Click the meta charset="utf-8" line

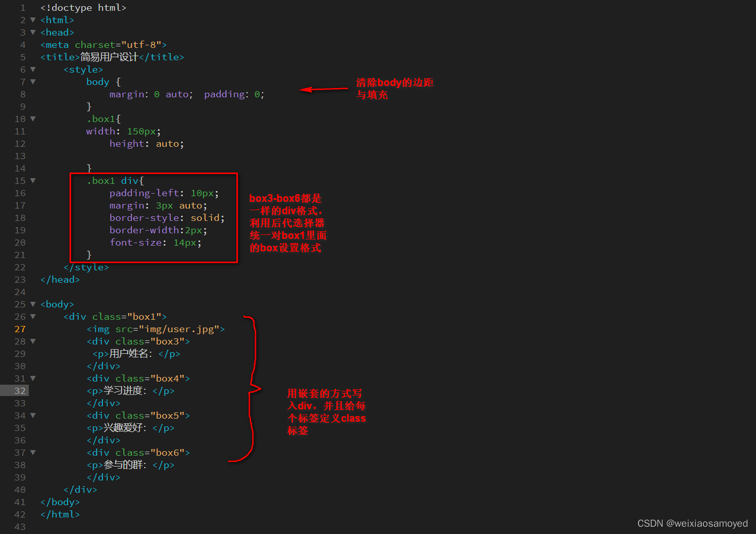click(x=104, y=45)
